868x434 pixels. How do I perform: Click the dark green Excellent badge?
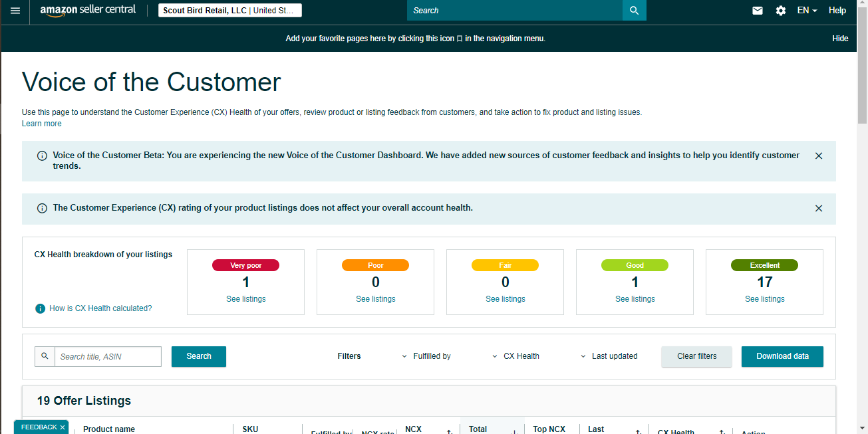[x=765, y=265]
